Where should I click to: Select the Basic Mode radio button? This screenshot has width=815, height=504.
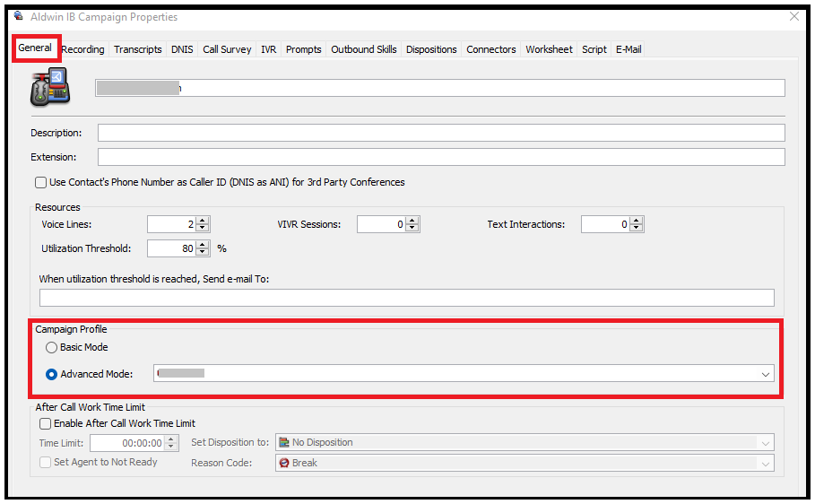pyautogui.click(x=51, y=347)
